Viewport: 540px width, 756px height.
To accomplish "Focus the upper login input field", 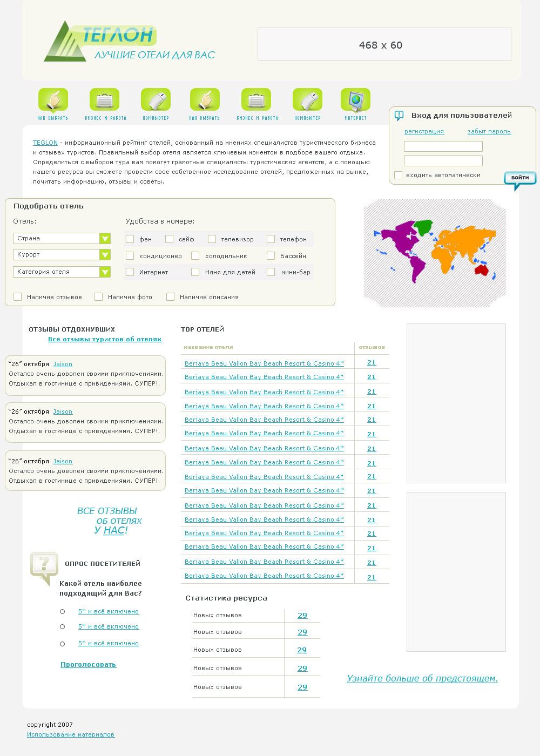I will coord(443,146).
